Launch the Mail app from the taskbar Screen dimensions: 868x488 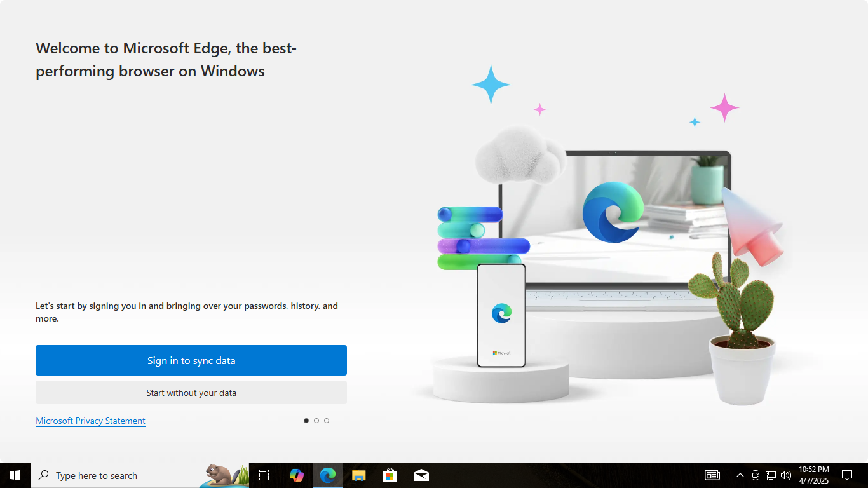pos(421,475)
